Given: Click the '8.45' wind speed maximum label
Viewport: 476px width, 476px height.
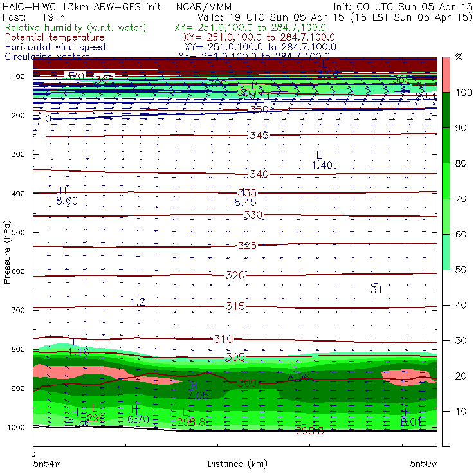Looking at the screenshot, I should coord(245,203).
